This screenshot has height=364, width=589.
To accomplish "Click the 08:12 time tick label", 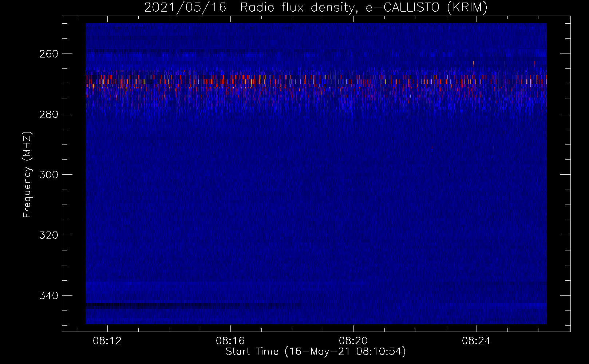I will [107, 341].
